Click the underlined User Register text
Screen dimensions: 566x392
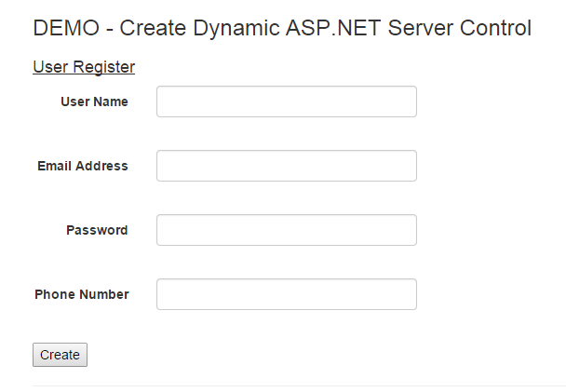click(x=84, y=67)
